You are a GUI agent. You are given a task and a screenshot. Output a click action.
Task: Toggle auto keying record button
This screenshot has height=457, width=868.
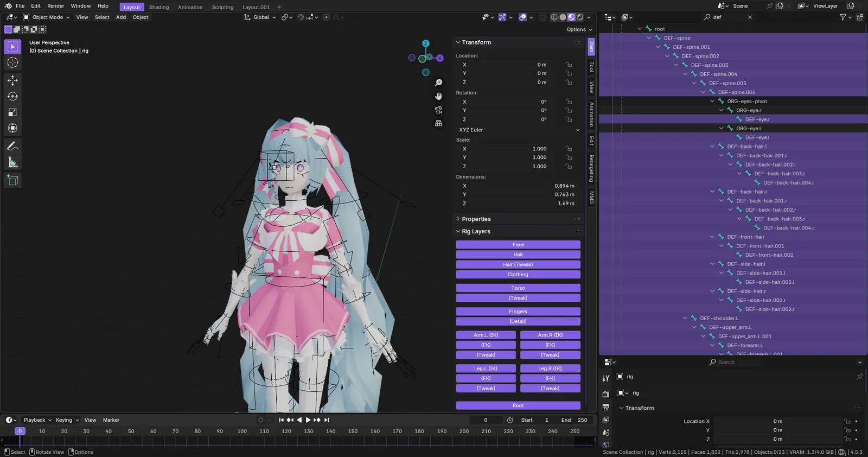point(261,420)
